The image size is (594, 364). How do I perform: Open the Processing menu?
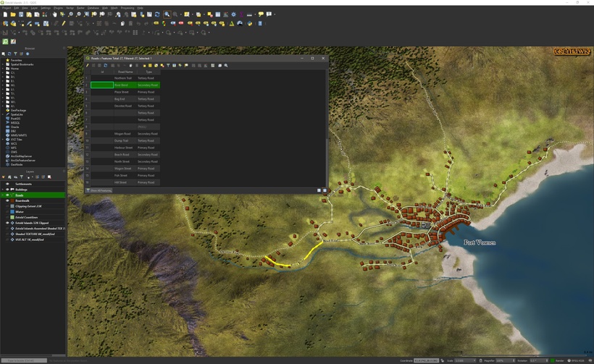tap(126, 8)
